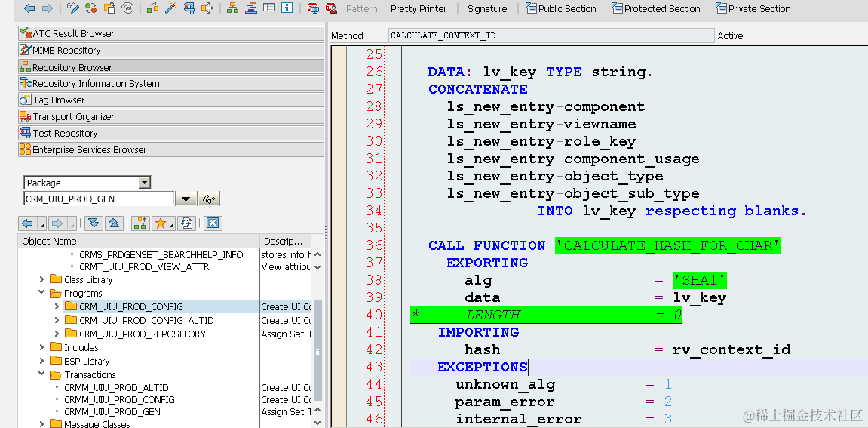This screenshot has height=428, width=868.
Task: Click the Display Superordinate Object List icon
Action: 140,223
